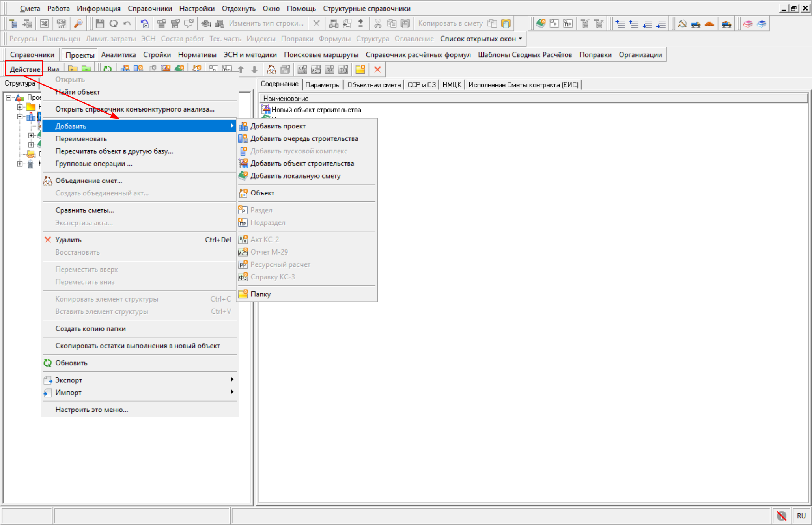This screenshot has height=525, width=812.
Task: Click the red X delete icon in projects toolbar
Action: pos(377,69)
